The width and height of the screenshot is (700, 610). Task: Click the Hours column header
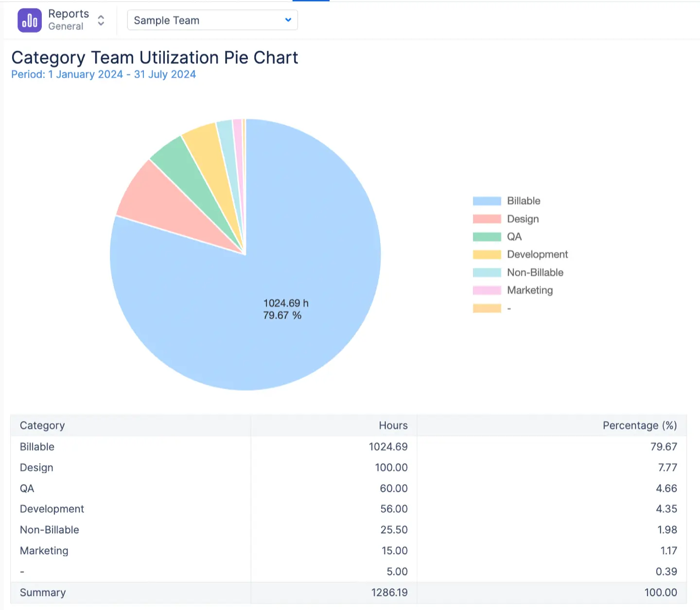point(393,426)
